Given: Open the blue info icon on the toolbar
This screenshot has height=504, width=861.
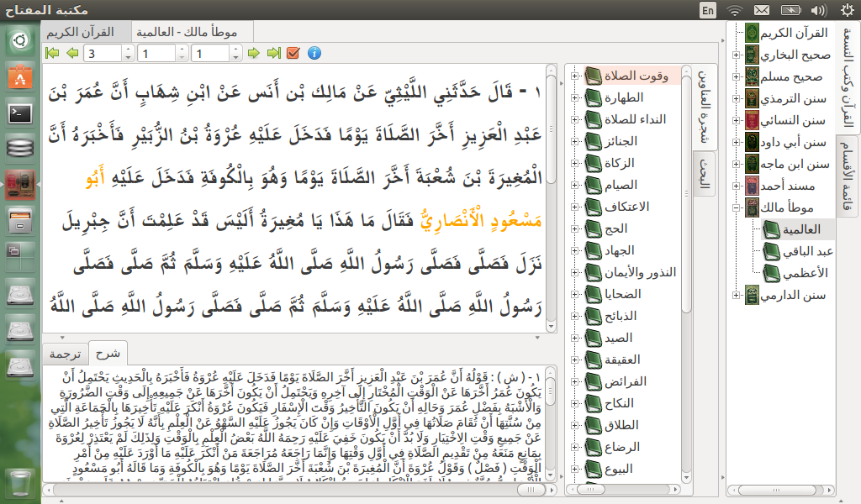Looking at the screenshot, I should click(312, 51).
